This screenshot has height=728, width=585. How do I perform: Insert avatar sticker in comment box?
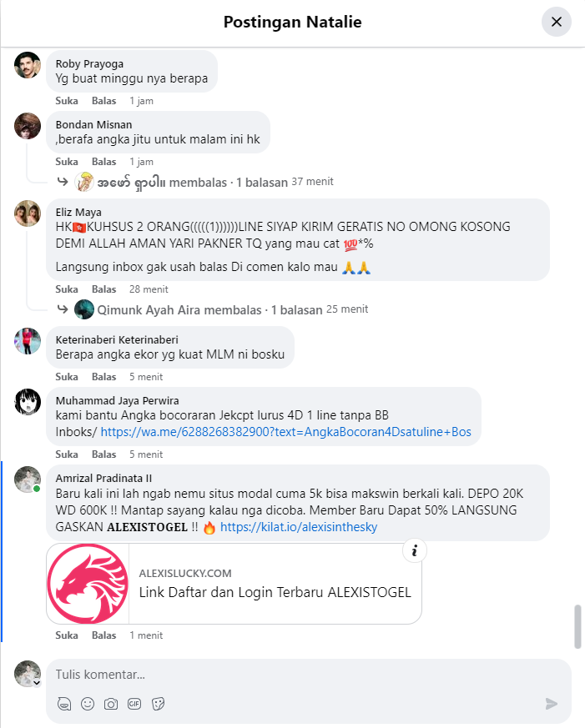pyautogui.click(x=64, y=704)
